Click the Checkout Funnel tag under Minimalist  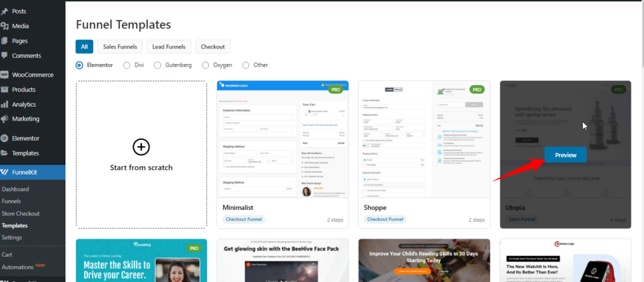click(243, 219)
